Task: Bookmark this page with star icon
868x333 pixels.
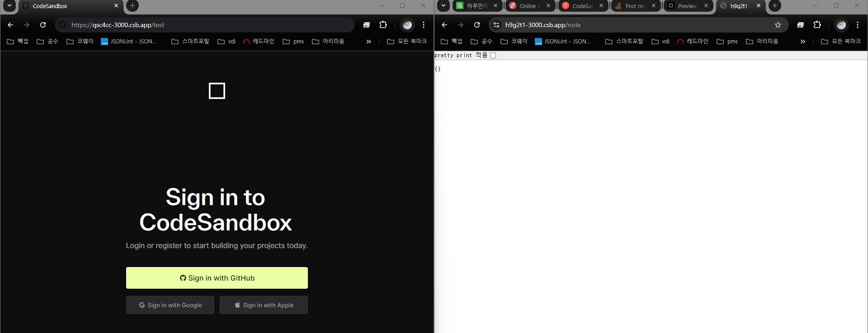Action: pyautogui.click(x=778, y=25)
